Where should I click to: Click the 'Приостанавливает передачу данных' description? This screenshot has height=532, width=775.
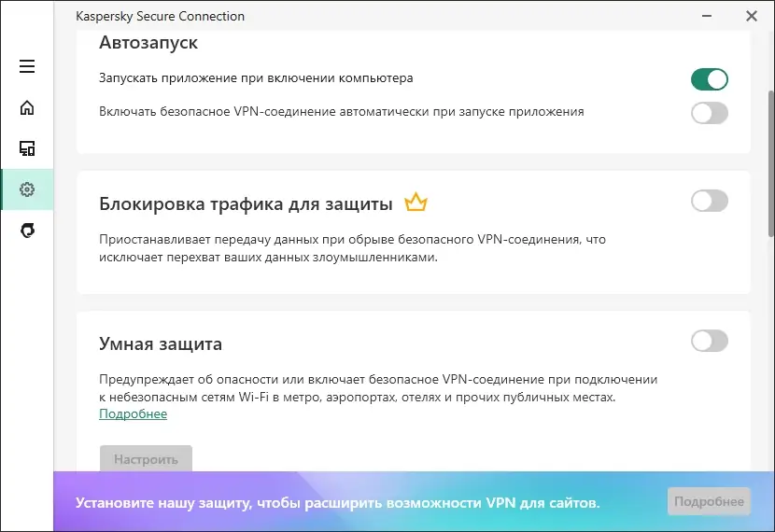[x=352, y=248]
